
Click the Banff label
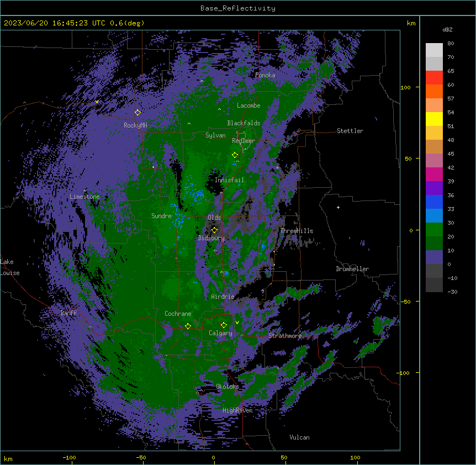click(68, 313)
